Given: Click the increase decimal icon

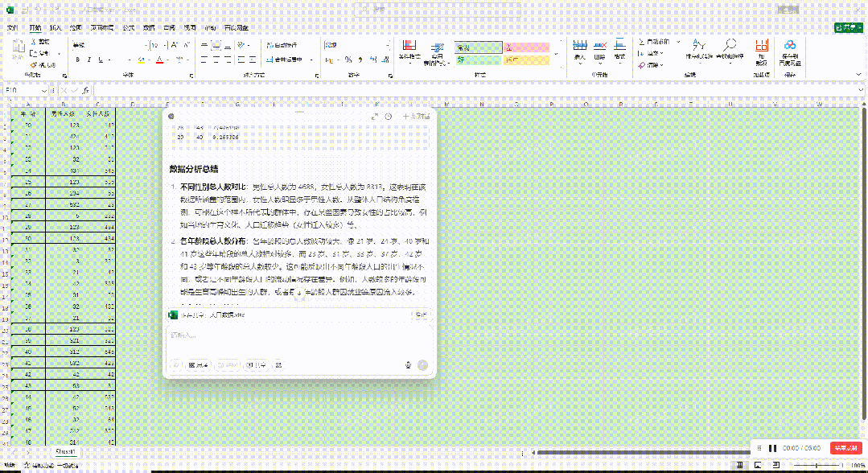Looking at the screenshot, I should [373, 60].
